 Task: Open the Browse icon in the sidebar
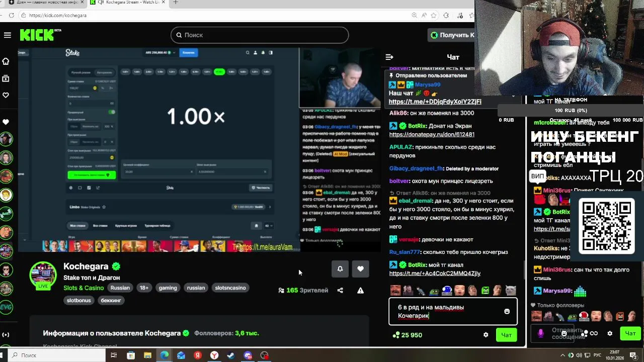(6, 78)
